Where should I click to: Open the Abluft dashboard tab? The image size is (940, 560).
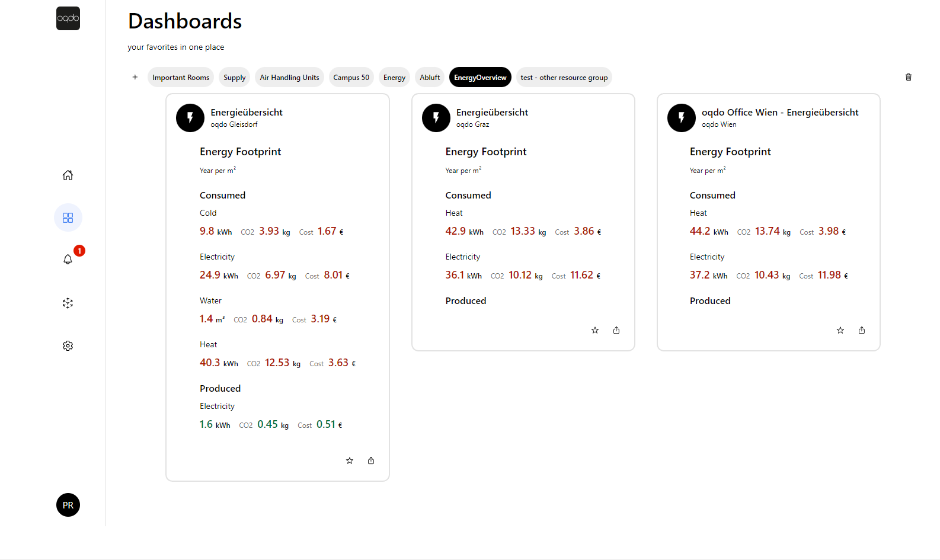(430, 78)
